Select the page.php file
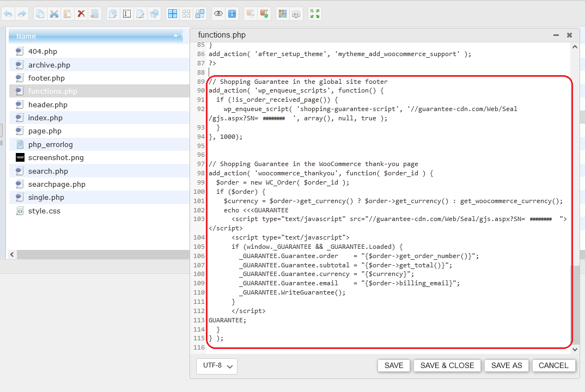Screen dimensions: 585x392 [x=99, y=131]
